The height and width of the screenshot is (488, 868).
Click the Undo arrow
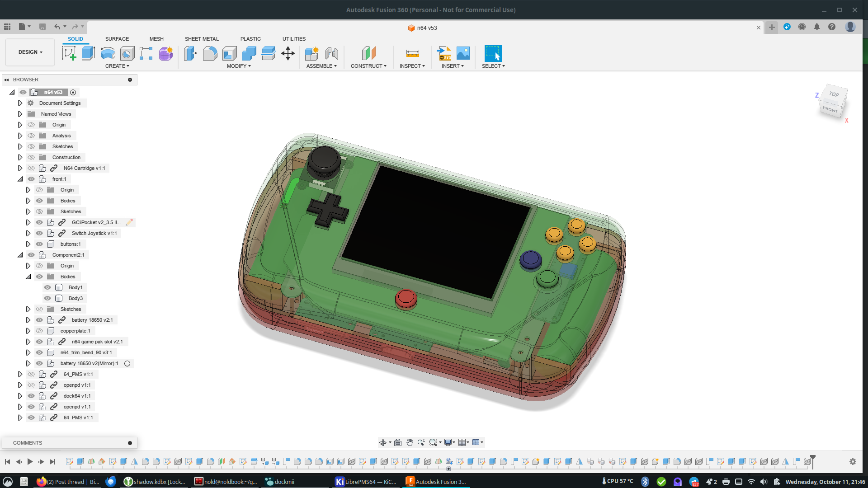pos(57,27)
